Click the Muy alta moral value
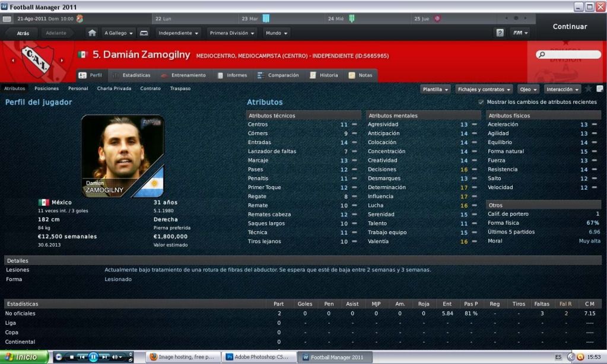The height and width of the screenshot is (364, 607). [590, 241]
